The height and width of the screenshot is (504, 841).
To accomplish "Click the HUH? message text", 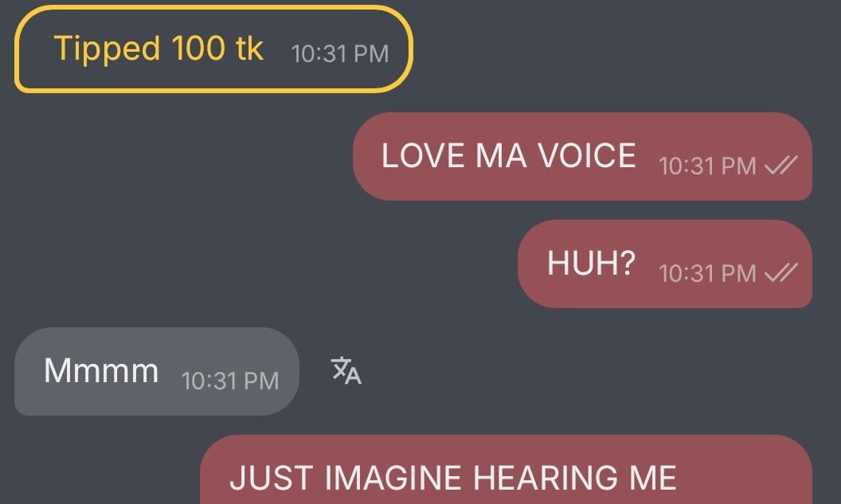I will point(591,264).
